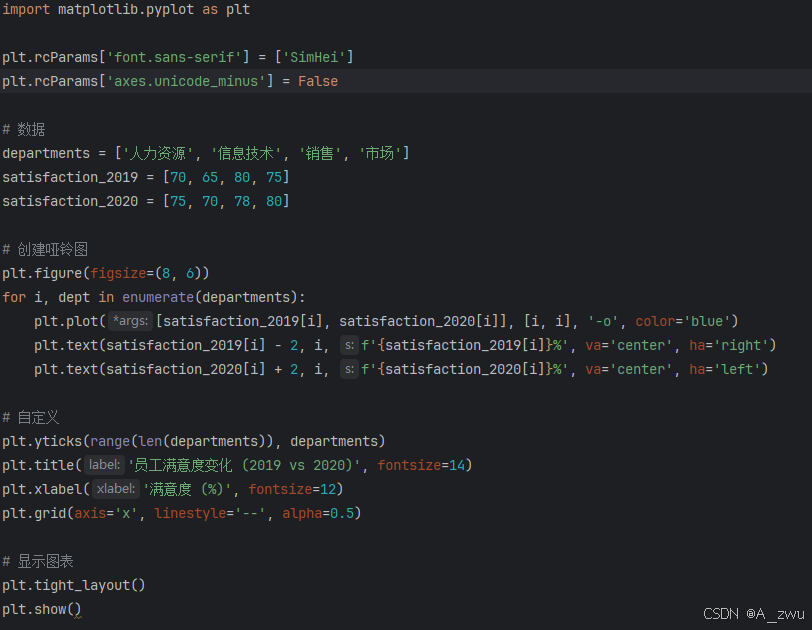Click the value 78 in satisfaction_2020 list
Screen dimensions: 812x630
tap(242, 201)
